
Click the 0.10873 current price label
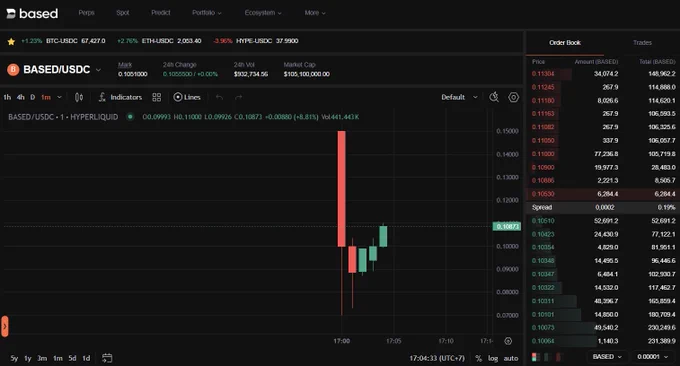click(x=507, y=226)
